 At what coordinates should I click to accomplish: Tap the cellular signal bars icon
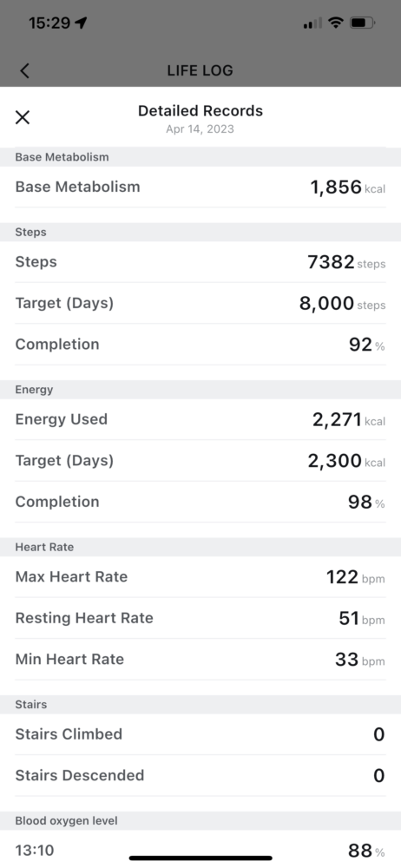coord(313,23)
